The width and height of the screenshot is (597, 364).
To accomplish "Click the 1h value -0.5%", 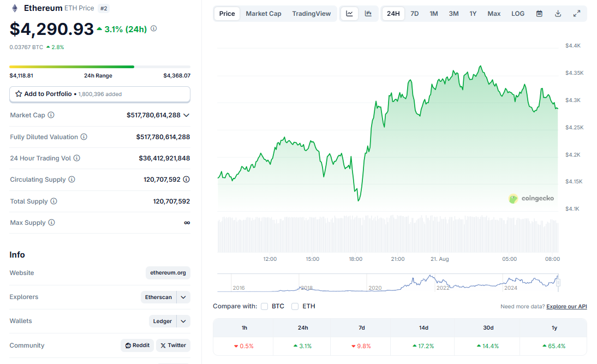I will [x=244, y=346].
